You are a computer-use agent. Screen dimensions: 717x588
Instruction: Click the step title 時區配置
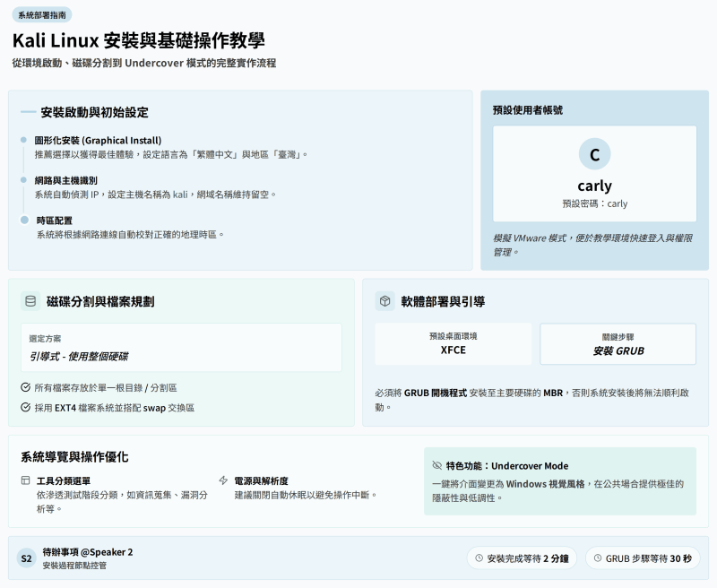point(55,220)
